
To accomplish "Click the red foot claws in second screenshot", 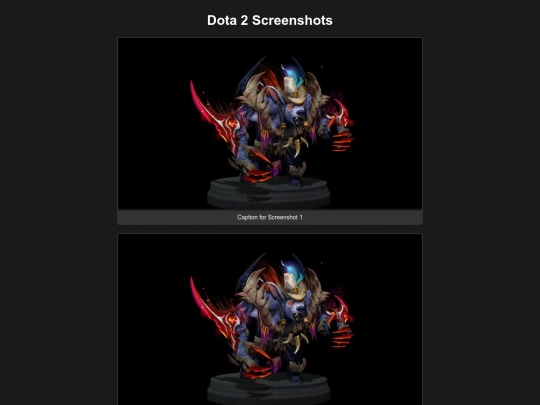I will coord(257,373).
